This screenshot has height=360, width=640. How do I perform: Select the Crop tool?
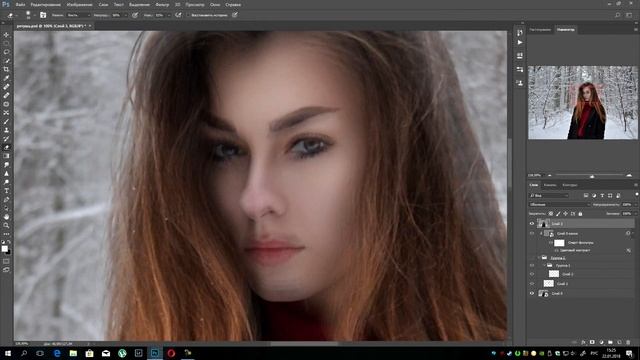[6, 69]
